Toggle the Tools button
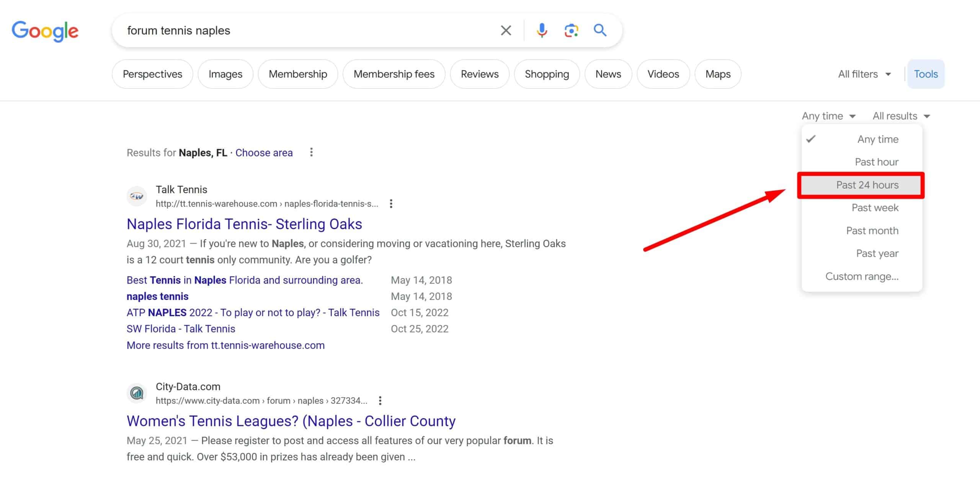 click(x=925, y=74)
